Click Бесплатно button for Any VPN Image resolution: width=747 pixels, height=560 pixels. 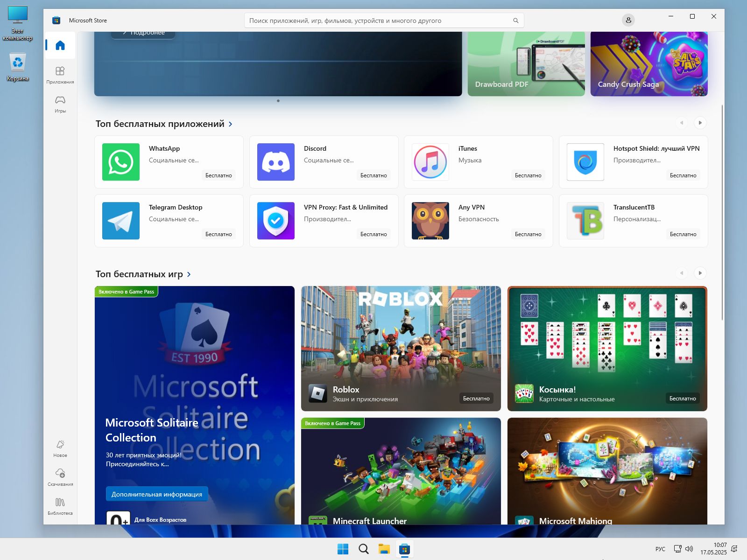click(528, 234)
